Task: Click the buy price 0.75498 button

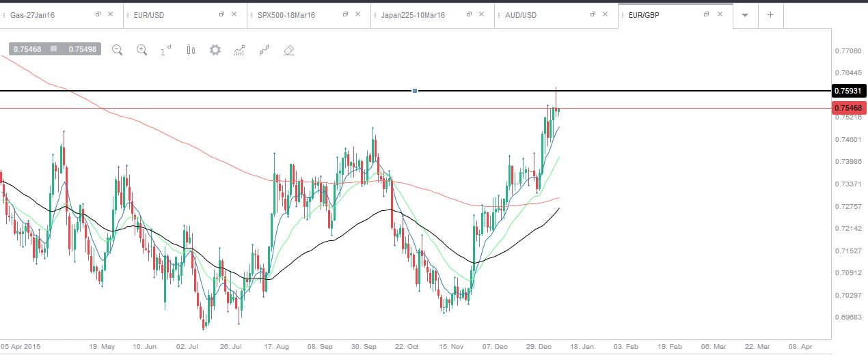Action: point(82,49)
